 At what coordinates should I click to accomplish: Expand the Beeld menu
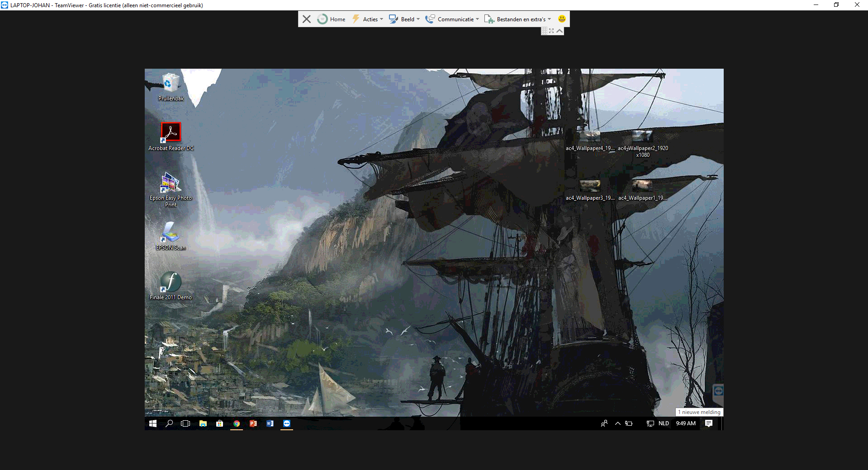click(x=405, y=19)
